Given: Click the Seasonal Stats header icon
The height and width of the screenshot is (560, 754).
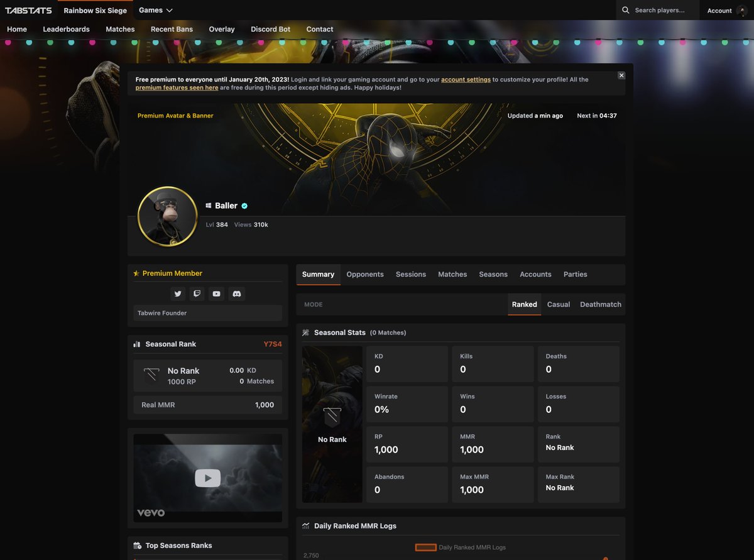Looking at the screenshot, I should tap(306, 332).
